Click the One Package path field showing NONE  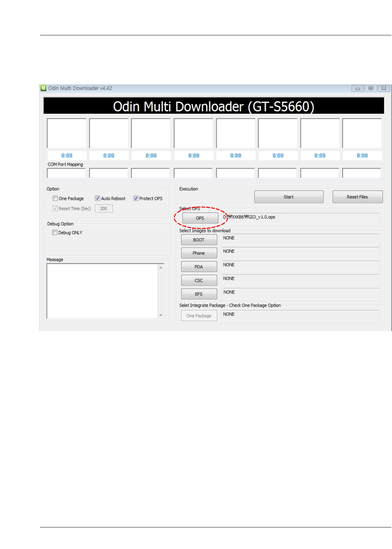(x=300, y=316)
